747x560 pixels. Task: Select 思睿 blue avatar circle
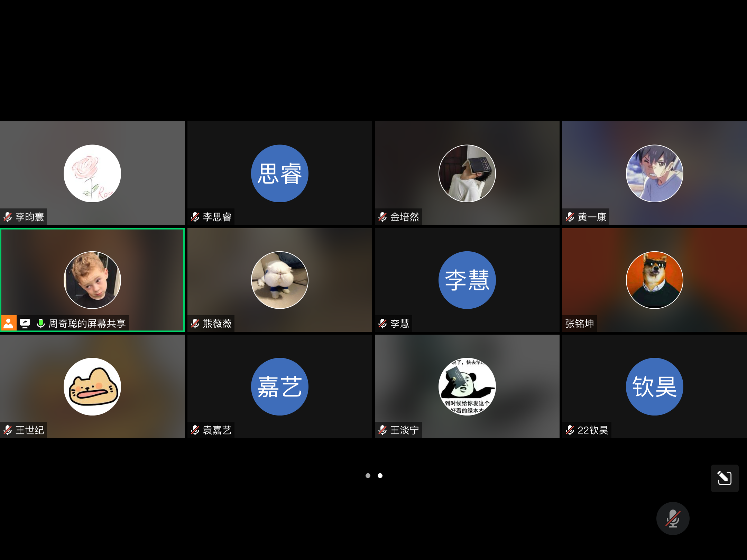pos(279,174)
